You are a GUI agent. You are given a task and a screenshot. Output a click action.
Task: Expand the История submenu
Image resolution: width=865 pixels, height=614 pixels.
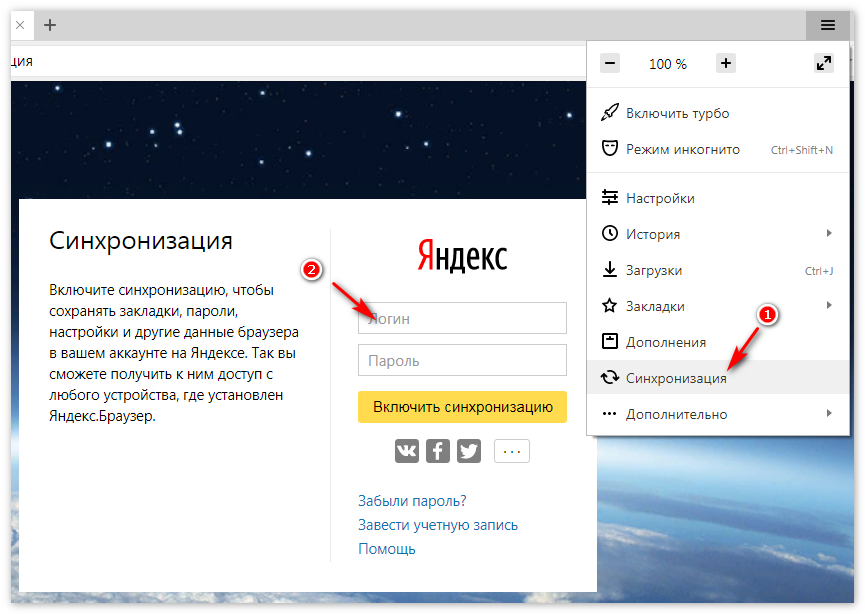pos(653,234)
